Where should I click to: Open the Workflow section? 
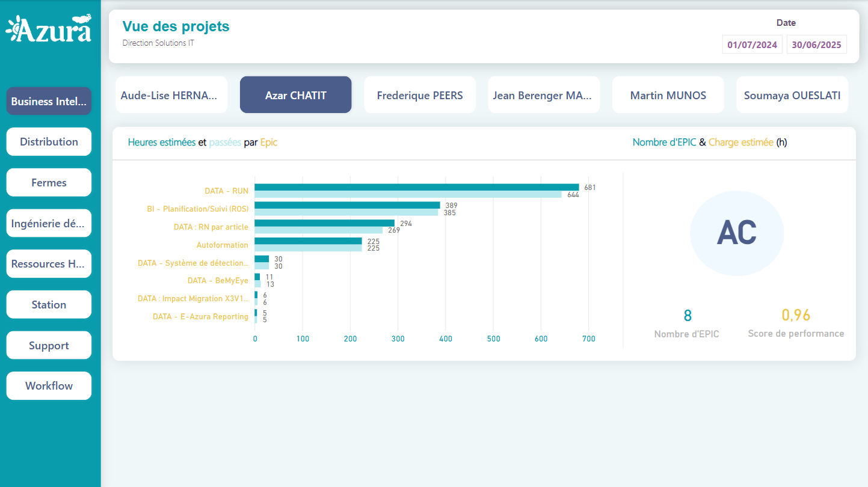[49, 386]
